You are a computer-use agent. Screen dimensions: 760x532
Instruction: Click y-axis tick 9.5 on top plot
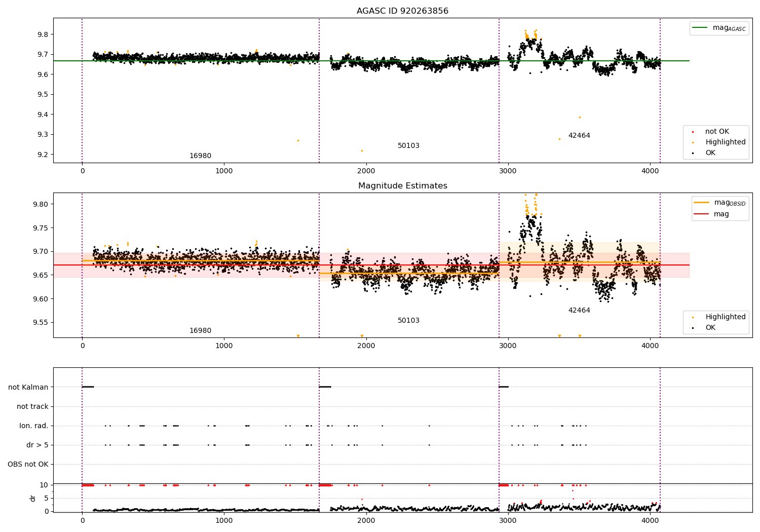42,95
